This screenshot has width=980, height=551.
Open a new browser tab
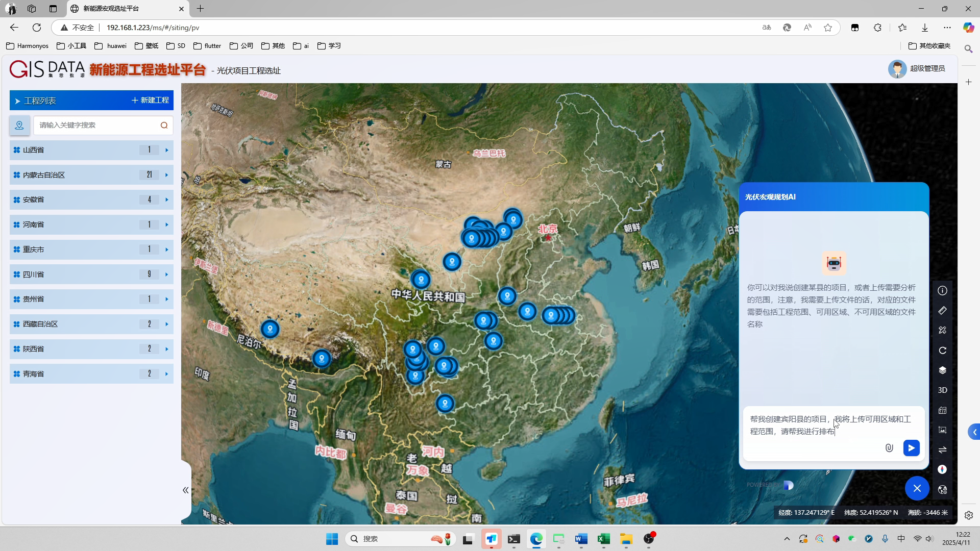pos(201,9)
